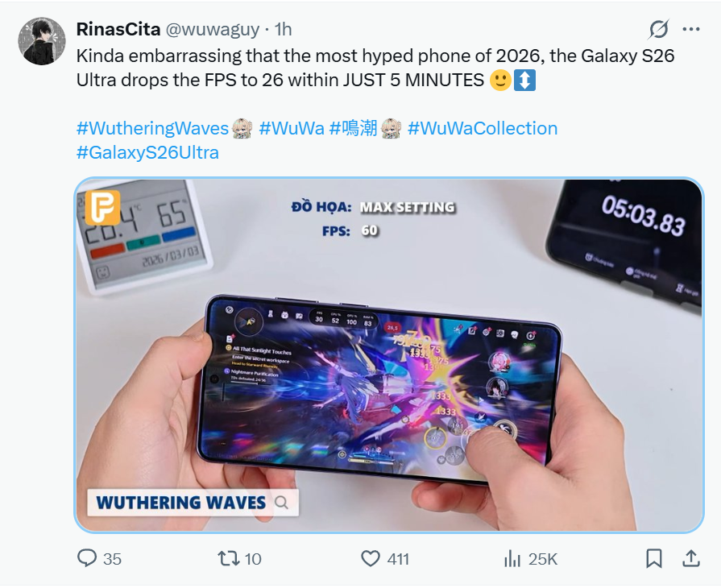Open the reply comment icon
The height and width of the screenshot is (588, 721).
pos(87,558)
